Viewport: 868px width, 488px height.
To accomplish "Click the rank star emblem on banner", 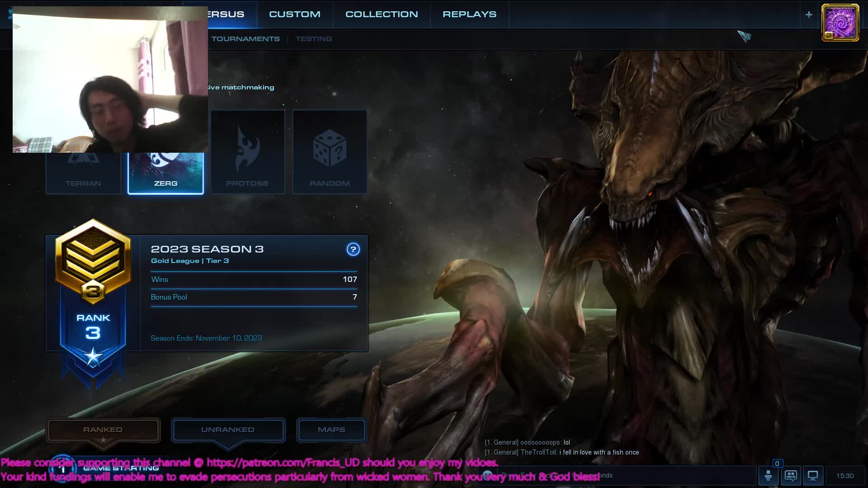I will (x=93, y=357).
